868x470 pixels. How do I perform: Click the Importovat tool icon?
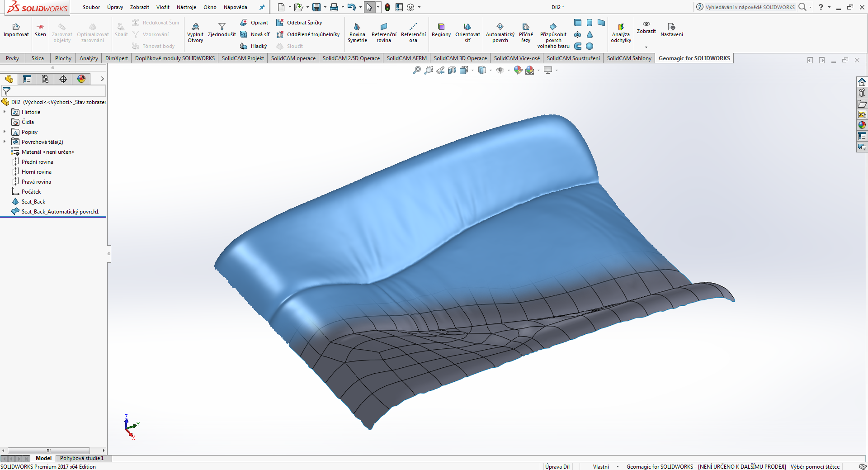coord(16,27)
